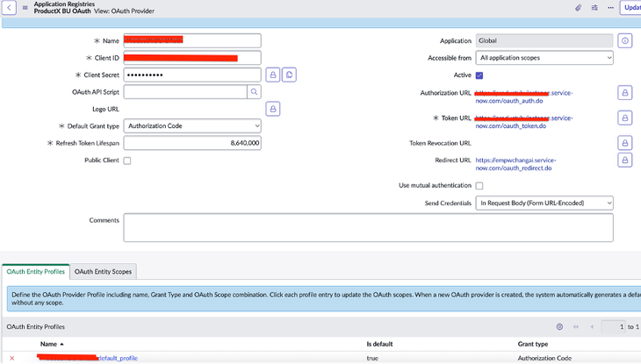This screenshot has height=364, width=641.
Task: Sort by Grant type column header
Action: tap(533, 344)
